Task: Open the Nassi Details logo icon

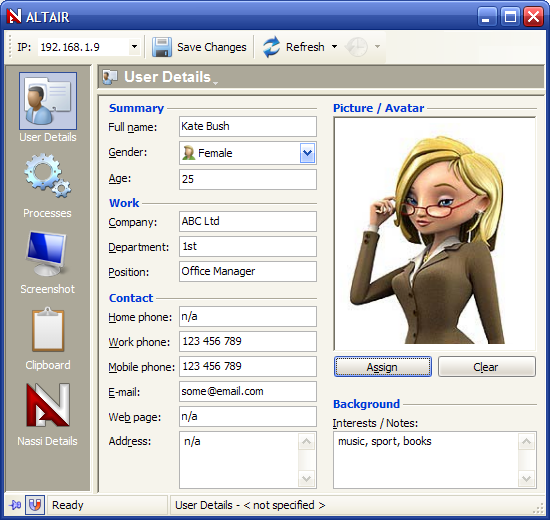Action: pos(48,405)
